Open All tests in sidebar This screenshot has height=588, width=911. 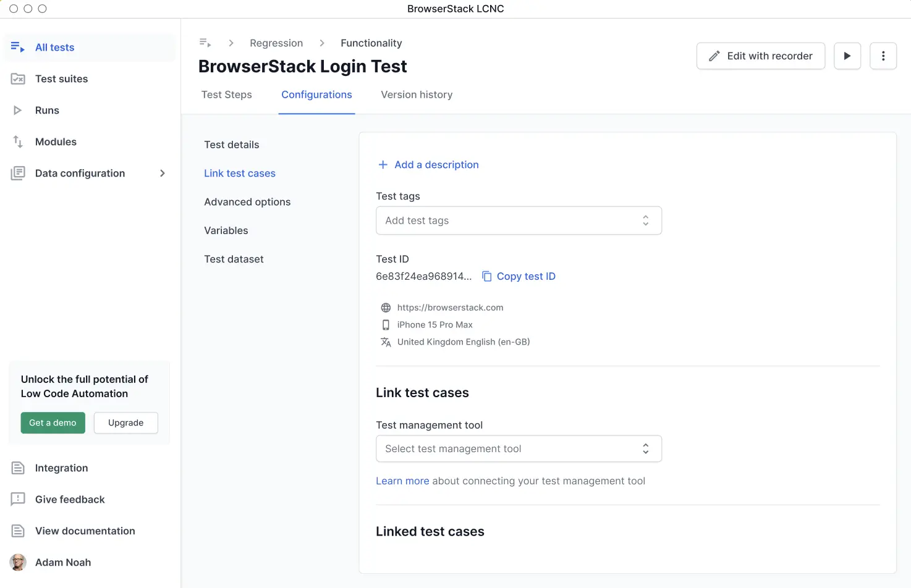90,48
